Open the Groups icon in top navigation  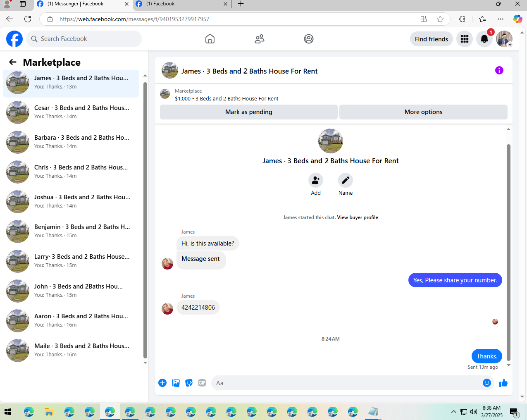tap(309, 39)
